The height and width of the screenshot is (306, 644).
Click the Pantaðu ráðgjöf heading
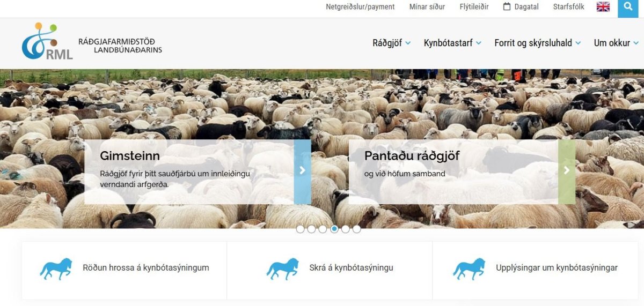pos(412,156)
